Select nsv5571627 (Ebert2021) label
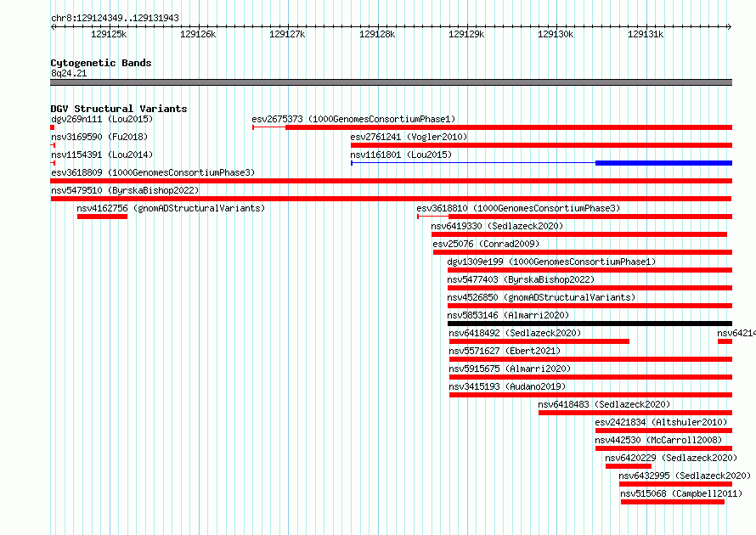Viewport: 756px width, 535px height. (505, 351)
